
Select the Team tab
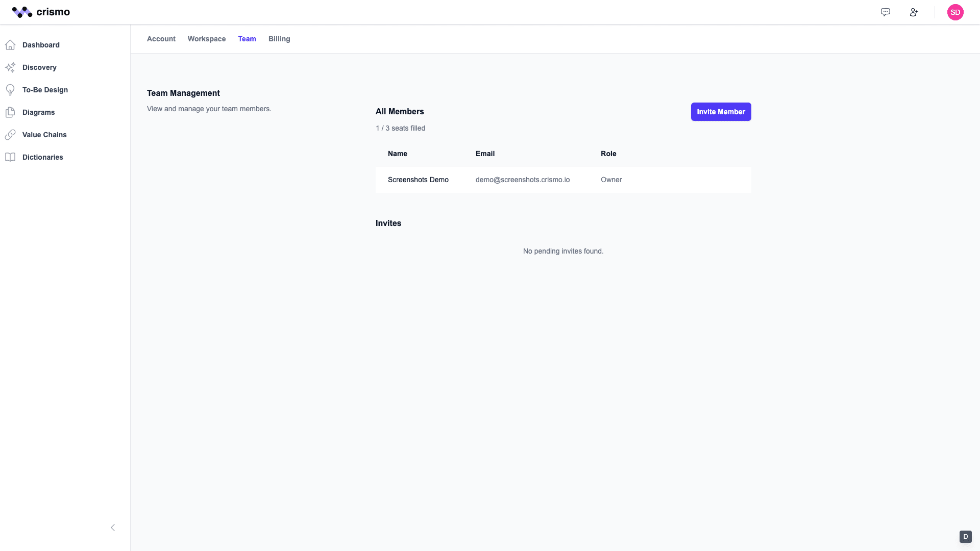coord(247,39)
